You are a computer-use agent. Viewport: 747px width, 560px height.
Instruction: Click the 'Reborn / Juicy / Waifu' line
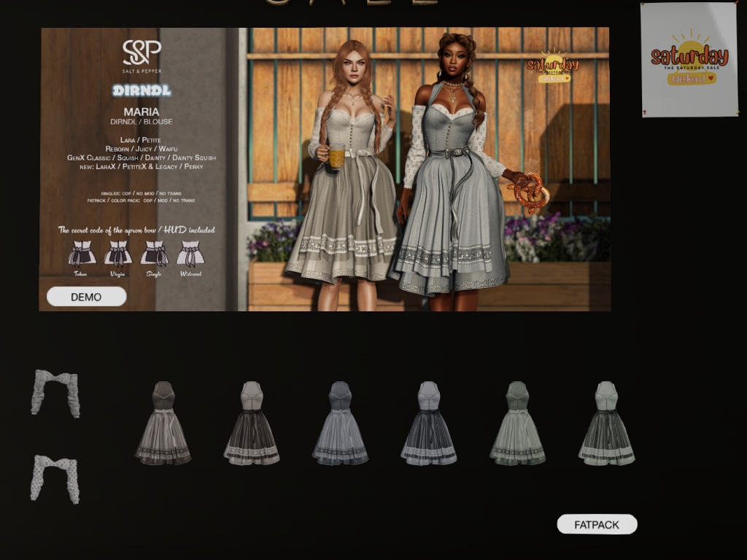tap(142, 149)
